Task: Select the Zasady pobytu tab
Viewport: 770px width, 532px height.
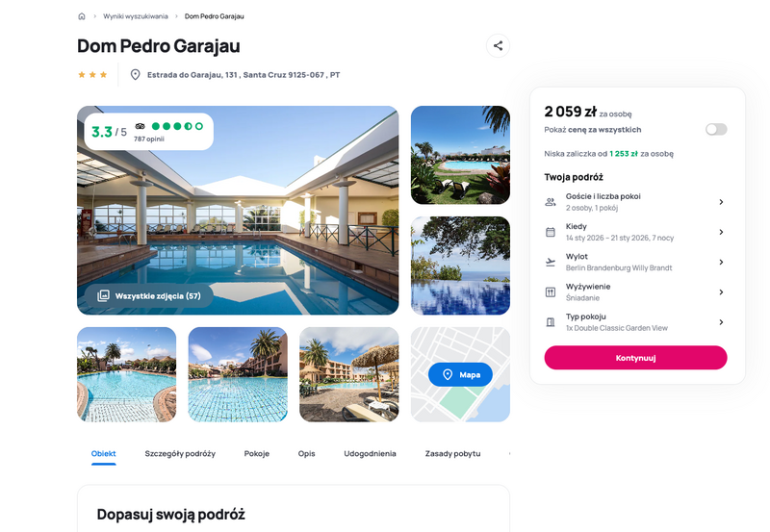Action: (452, 453)
